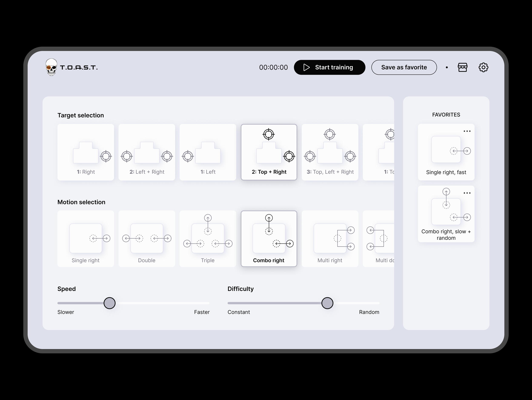Choose the Single right motion
The image size is (532, 400).
[86, 239]
